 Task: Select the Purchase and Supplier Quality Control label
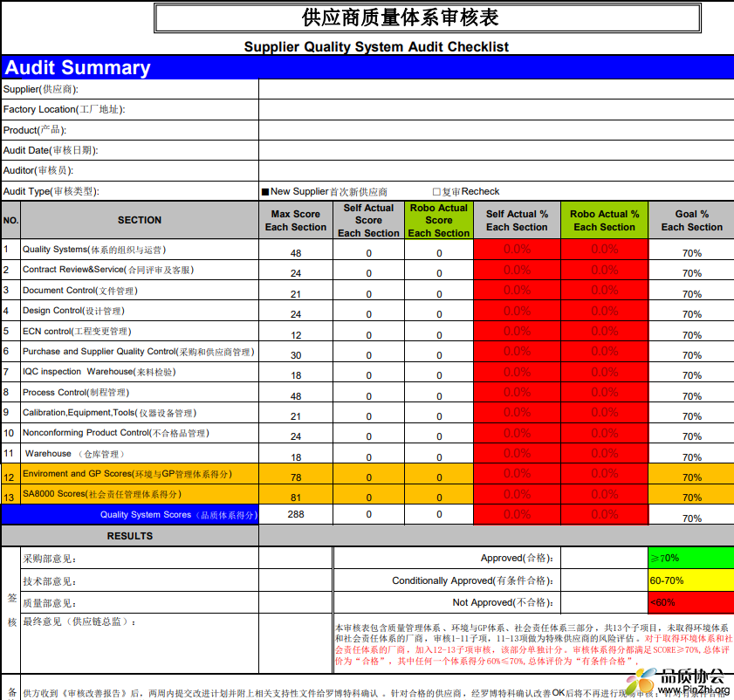coord(139,351)
